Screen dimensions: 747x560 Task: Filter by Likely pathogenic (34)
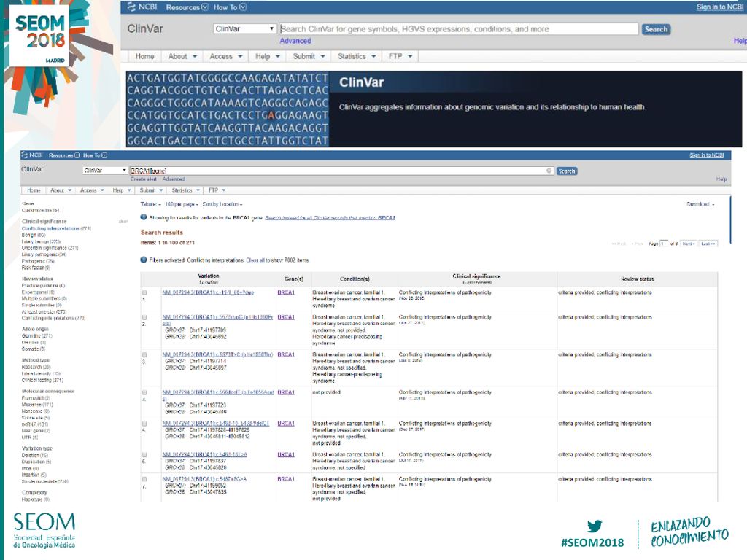[44, 254]
